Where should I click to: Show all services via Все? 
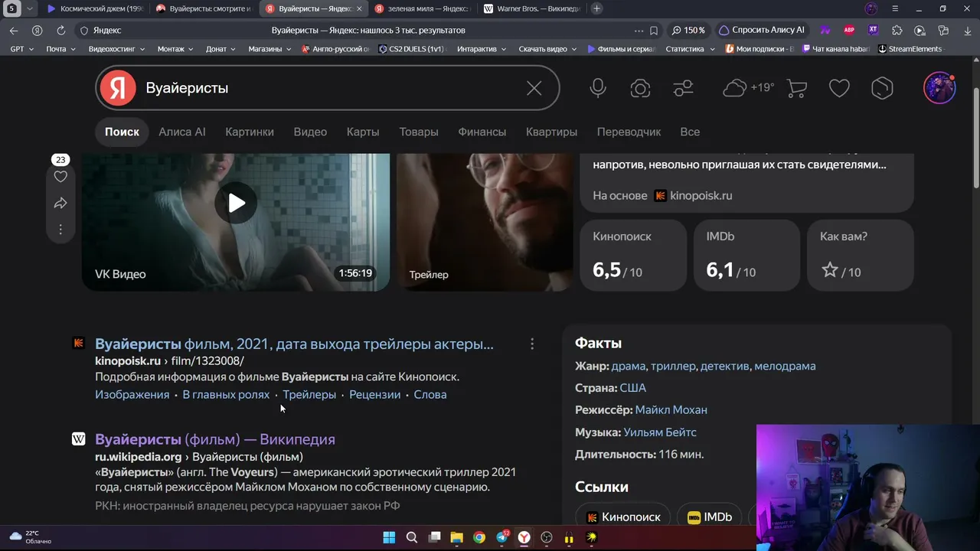(690, 132)
